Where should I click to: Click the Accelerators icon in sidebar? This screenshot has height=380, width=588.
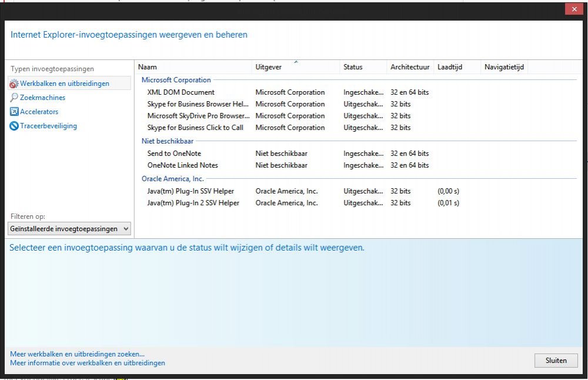point(14,112)
